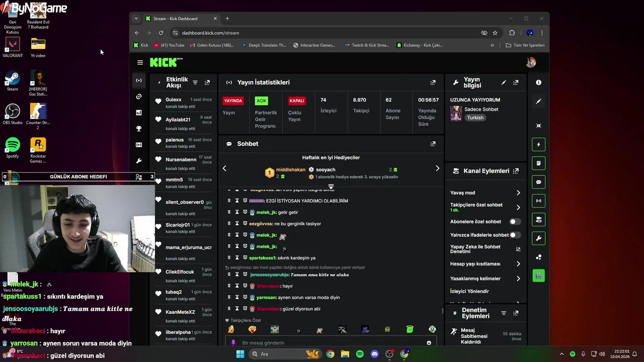644x362 pixels.
Task: Open Discord from the taskbar
Action: 374,354
